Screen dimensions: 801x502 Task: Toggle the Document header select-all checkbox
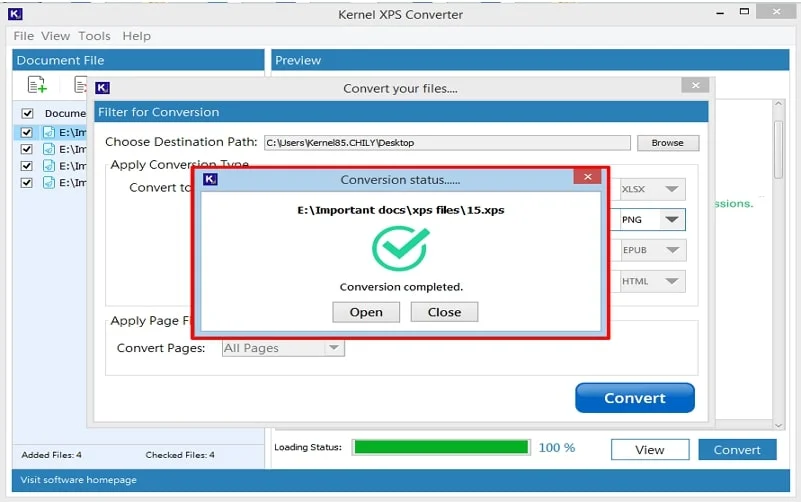pos(27,113)
